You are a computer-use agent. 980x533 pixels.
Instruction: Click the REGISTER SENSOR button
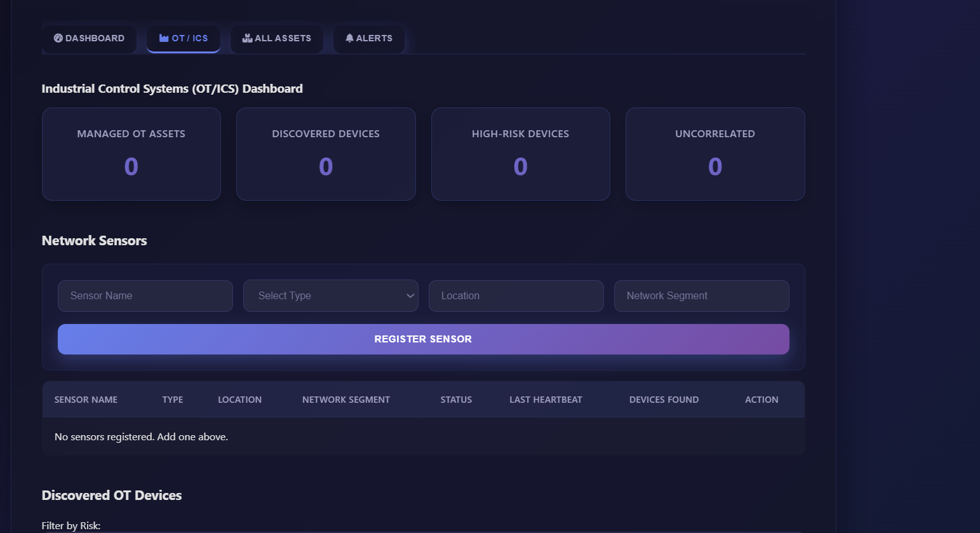pyautogui.click(x=423, y=339)
